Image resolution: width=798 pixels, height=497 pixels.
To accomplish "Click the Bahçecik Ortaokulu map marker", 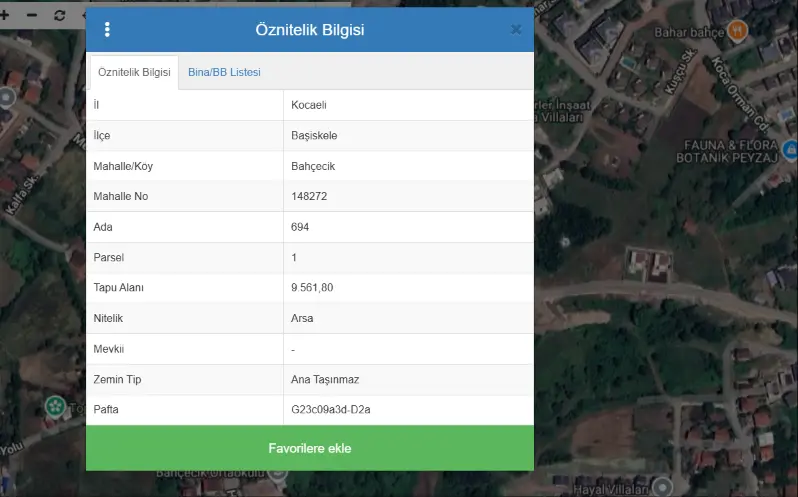I will tap(278, 474).
